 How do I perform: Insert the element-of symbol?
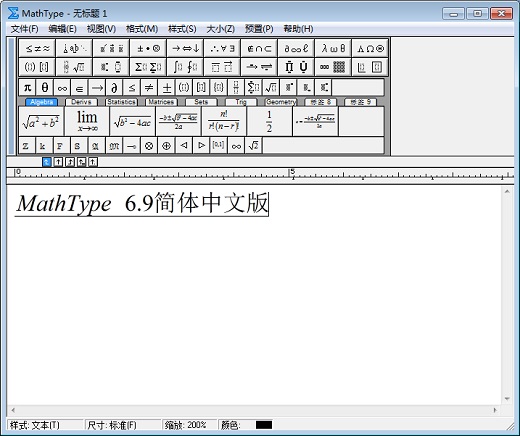pyautogui.click(x=79, y=88)
